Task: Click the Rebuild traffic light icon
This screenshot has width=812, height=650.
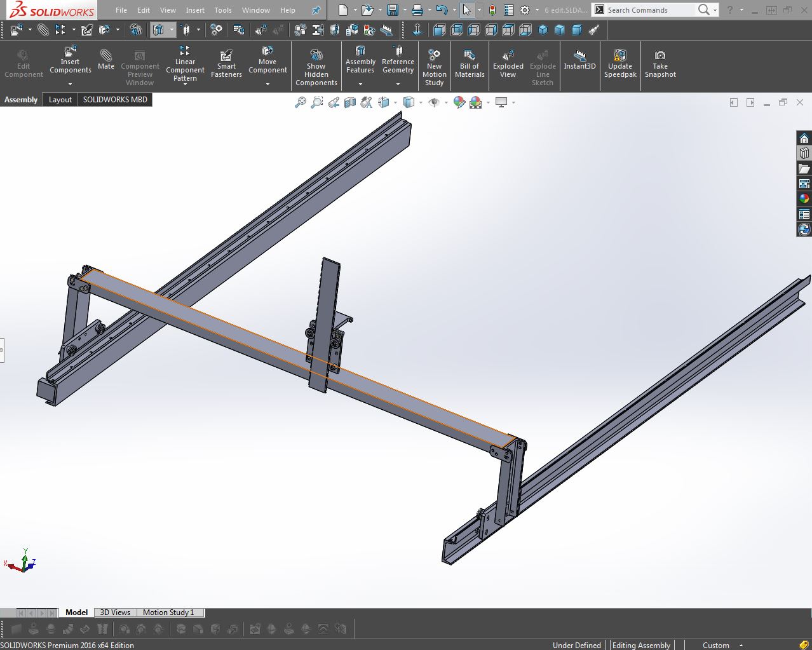Action: 492,10
